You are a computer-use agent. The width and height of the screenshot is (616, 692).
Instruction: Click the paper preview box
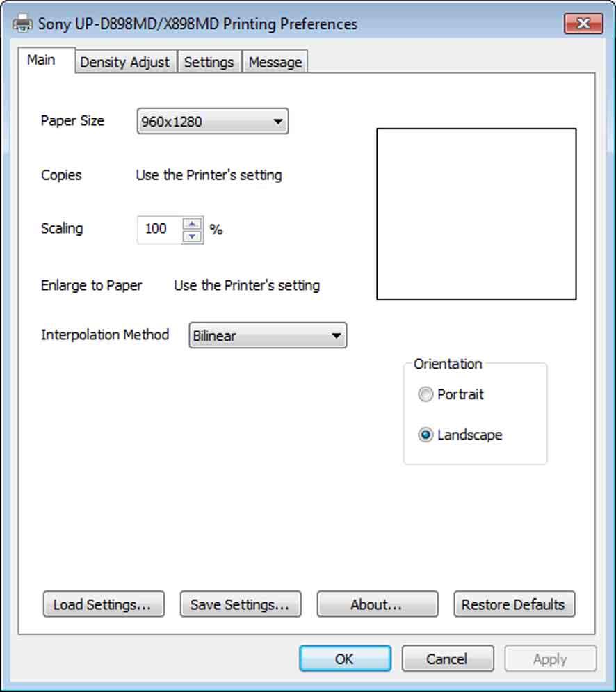click(476, 214)
